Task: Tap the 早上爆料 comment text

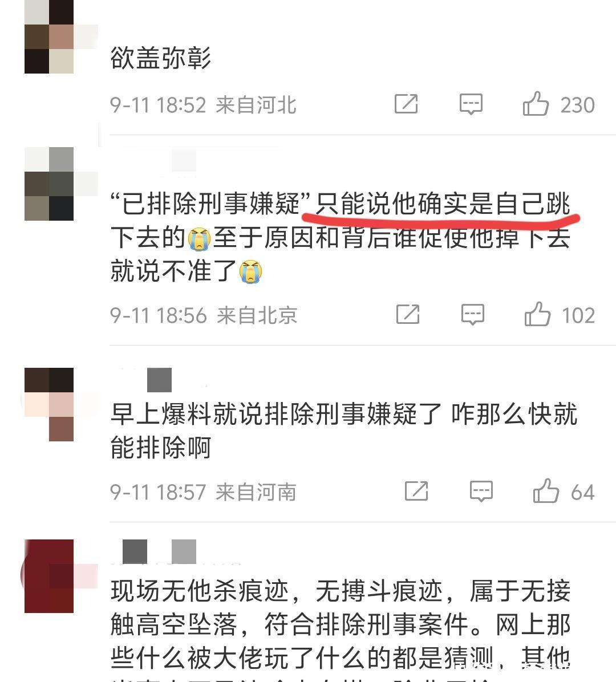Action: 344,431
